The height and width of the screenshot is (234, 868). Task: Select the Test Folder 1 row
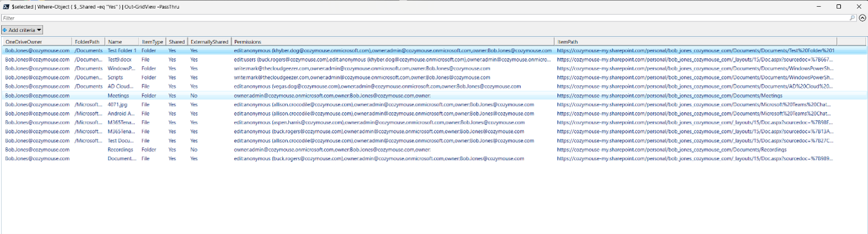pos(434,50)
